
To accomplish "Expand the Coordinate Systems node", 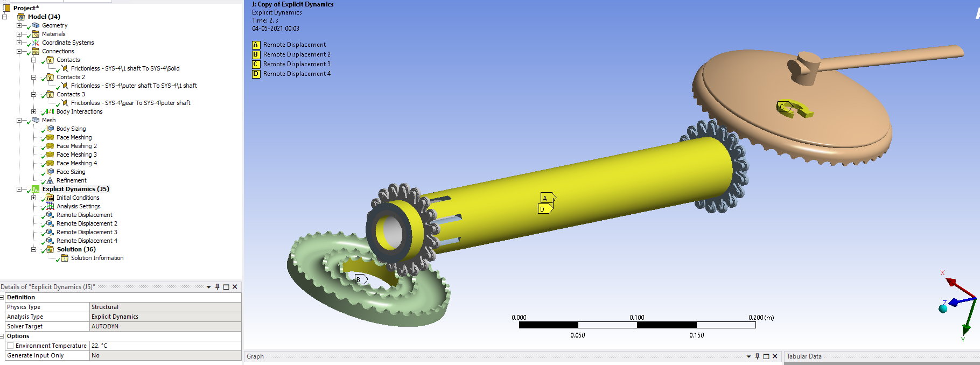I will tap(19, 43).
